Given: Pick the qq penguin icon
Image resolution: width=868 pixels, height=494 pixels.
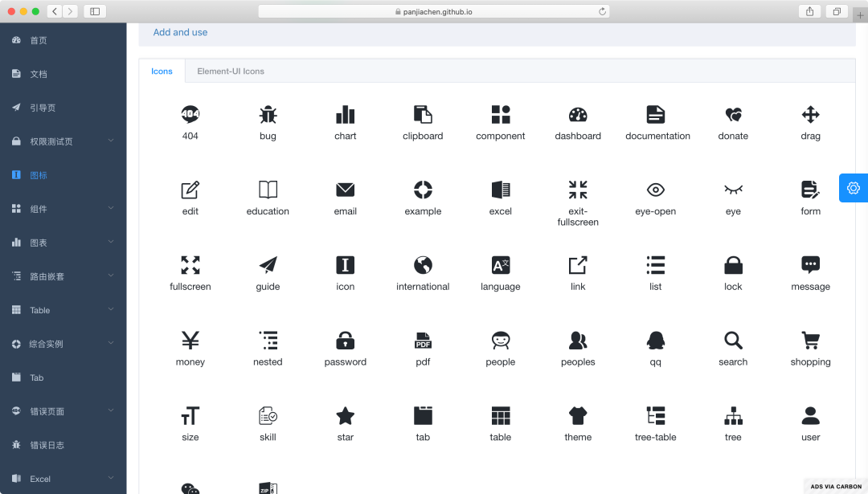Looking at the screenshot, I should [x=656, y=341].
